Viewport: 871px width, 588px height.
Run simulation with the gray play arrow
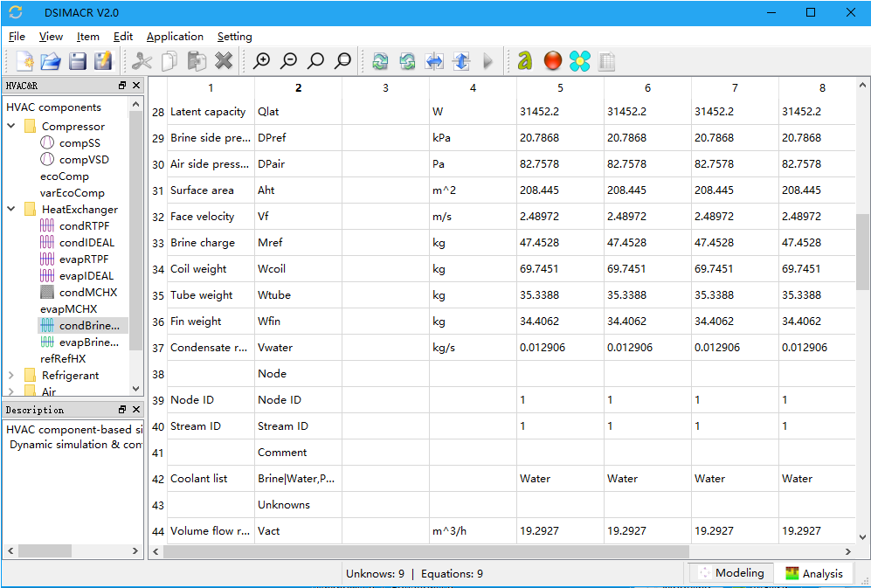[x=488, y=61]
